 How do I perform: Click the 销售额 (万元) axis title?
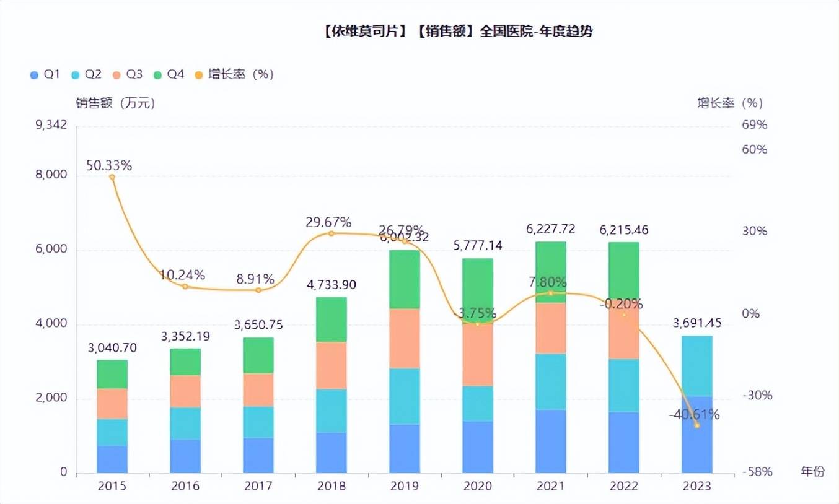[x=116, y=103]
